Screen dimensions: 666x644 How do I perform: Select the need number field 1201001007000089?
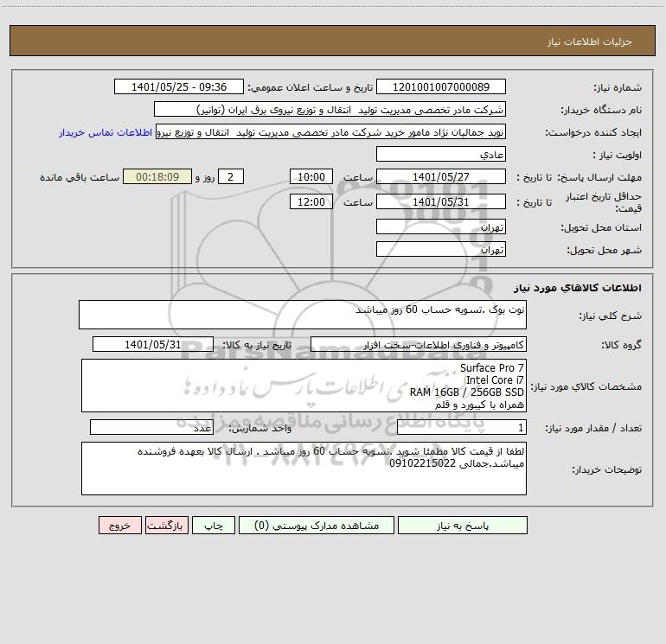441,86
